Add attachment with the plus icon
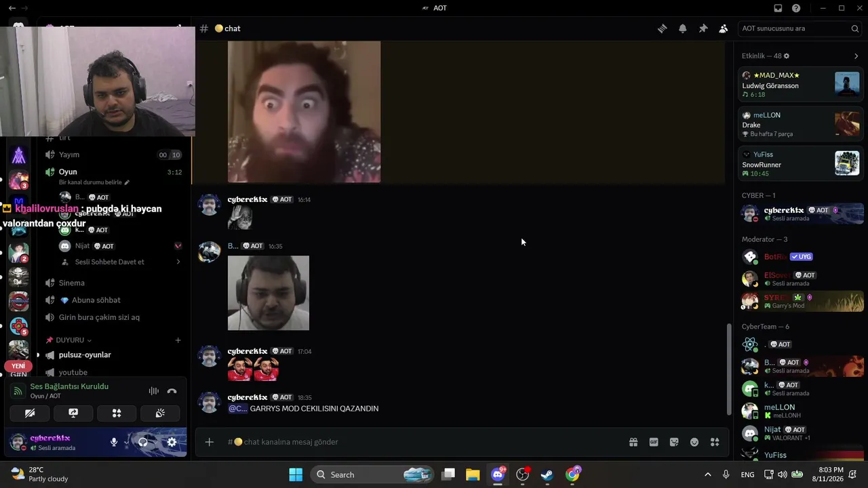Screen dimensions: 868x488 pyautogui.click(x=210, y=442)
